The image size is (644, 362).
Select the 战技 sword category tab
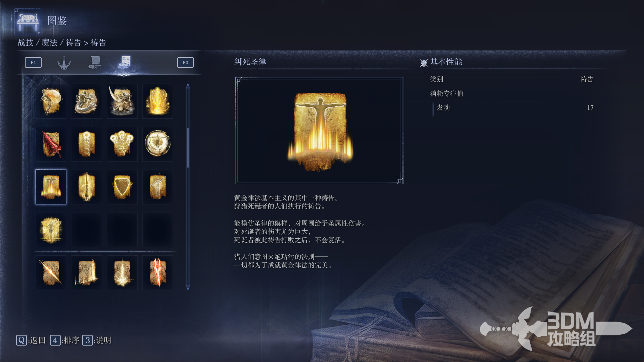coord(64,63)
